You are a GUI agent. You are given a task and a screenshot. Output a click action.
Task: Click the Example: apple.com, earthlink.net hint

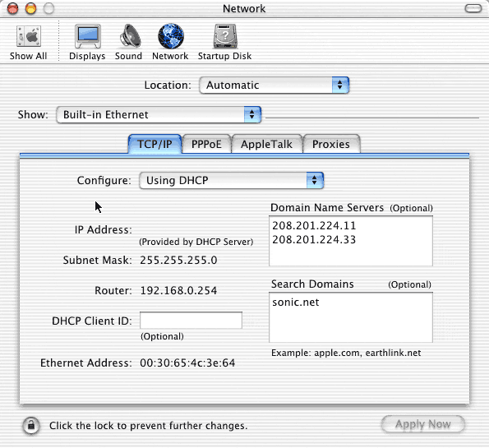(x=346, y=353)
